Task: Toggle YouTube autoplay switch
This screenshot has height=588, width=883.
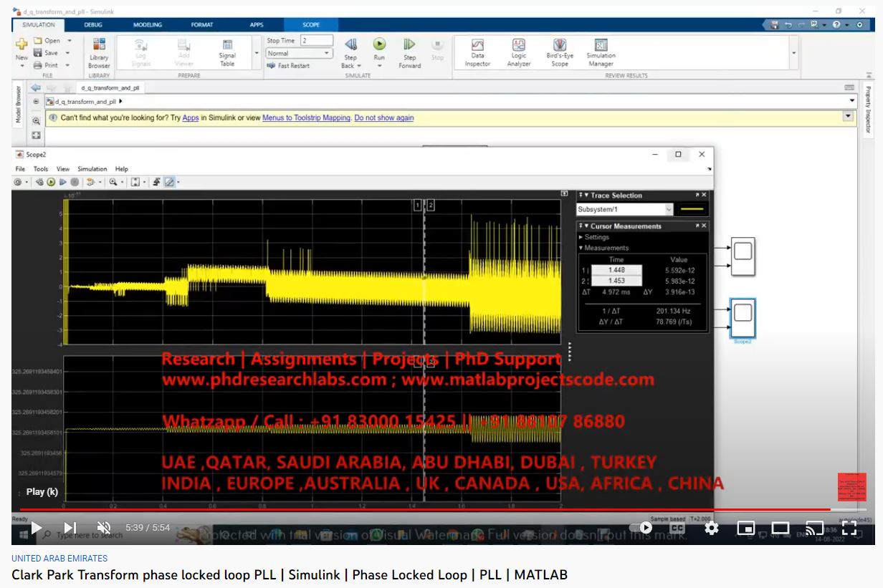Action: click(x=641, y=528)
